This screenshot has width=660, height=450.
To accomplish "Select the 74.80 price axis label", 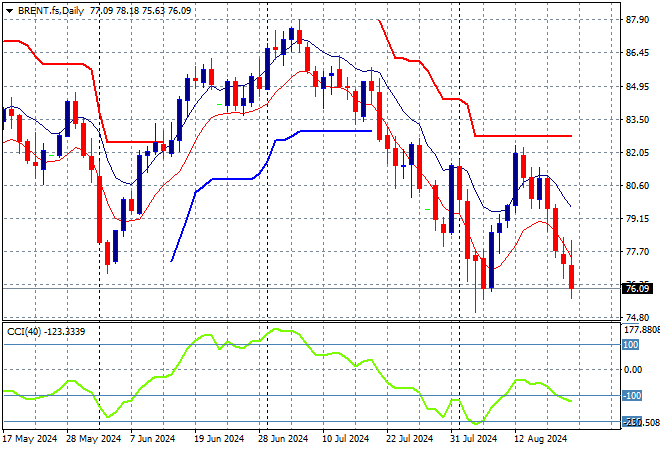I will tap(637, 317).
